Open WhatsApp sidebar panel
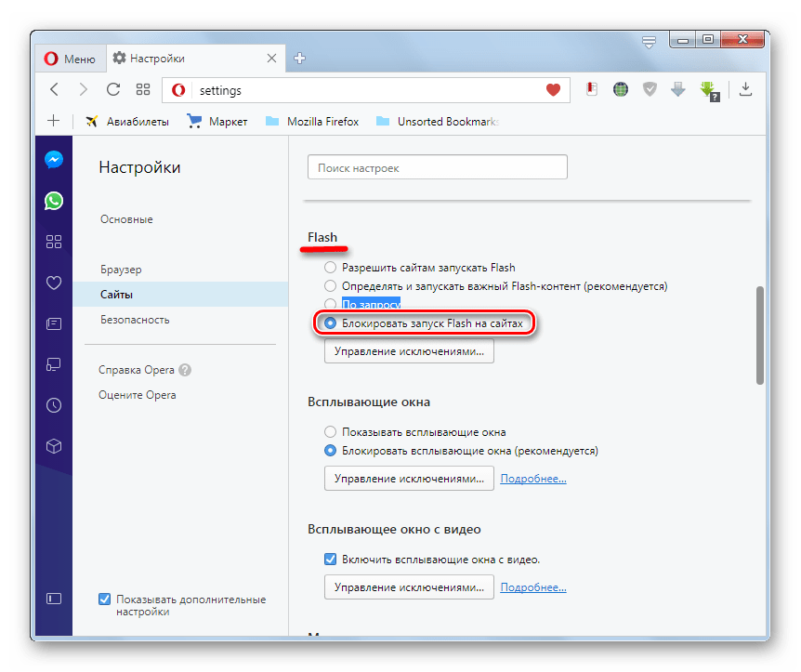Screen dimensions: 801x672 tap(54, 200)
